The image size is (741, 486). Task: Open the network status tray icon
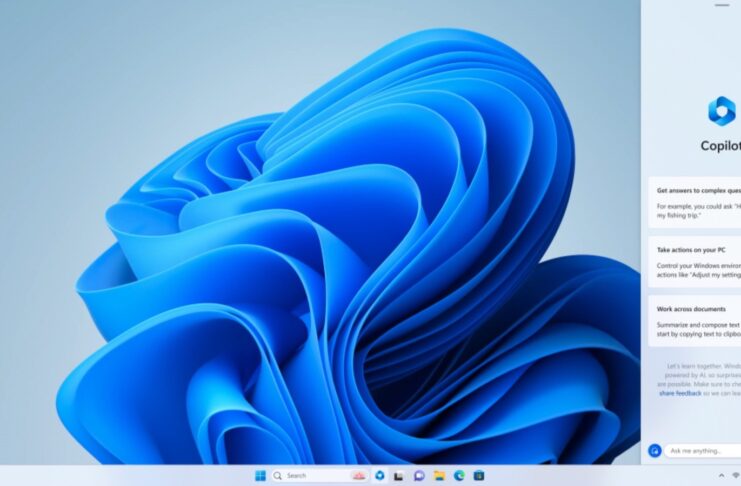(x=736, y=476)
